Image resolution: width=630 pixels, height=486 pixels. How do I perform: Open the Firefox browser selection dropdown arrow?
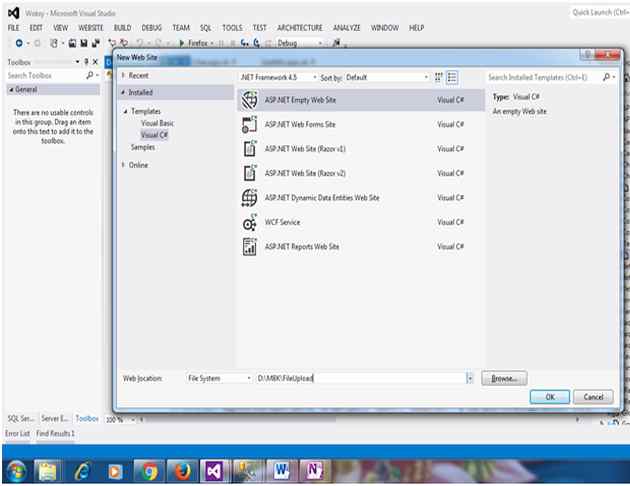click(x=212, y=43)
